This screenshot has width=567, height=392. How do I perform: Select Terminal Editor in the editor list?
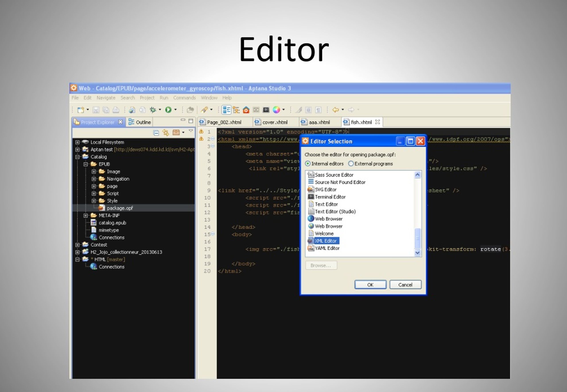pos(327,197)
